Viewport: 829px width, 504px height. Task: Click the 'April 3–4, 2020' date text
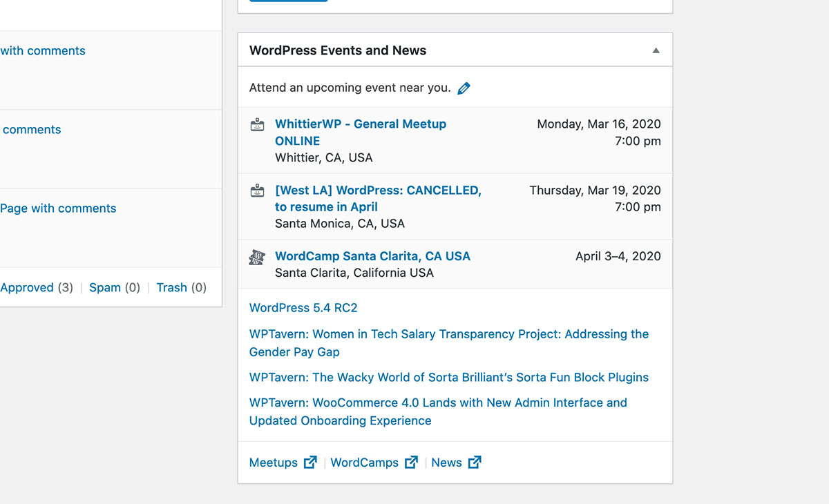click(618, 256)
